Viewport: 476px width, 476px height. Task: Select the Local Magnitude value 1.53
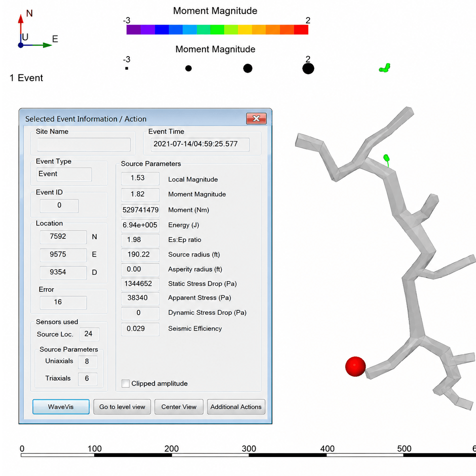pyautogui.click(x=140, y=178)
